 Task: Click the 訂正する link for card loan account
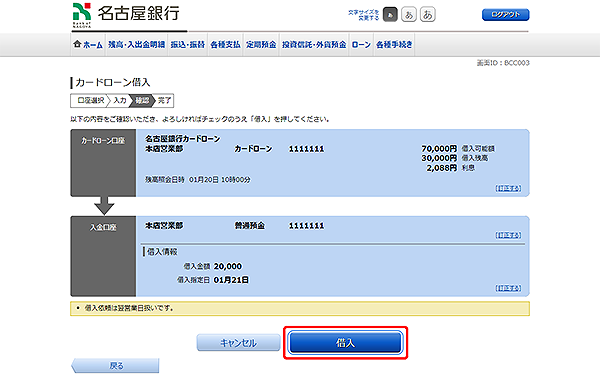click(508, 188)
